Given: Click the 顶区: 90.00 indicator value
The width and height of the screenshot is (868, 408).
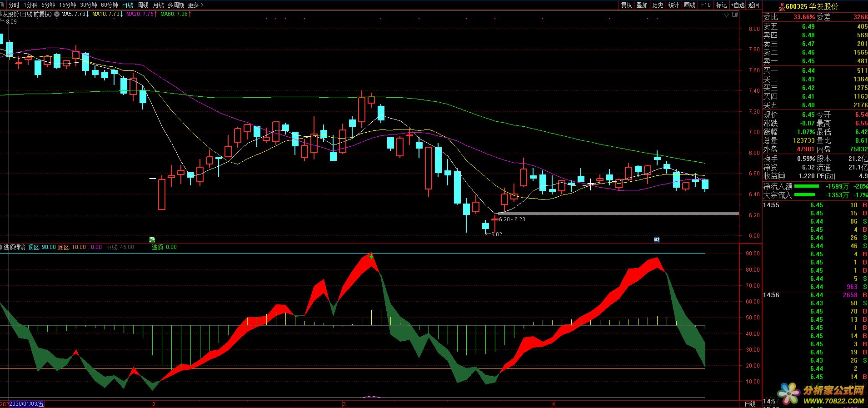Looking at the screenshot, I should tap(42, 247).
